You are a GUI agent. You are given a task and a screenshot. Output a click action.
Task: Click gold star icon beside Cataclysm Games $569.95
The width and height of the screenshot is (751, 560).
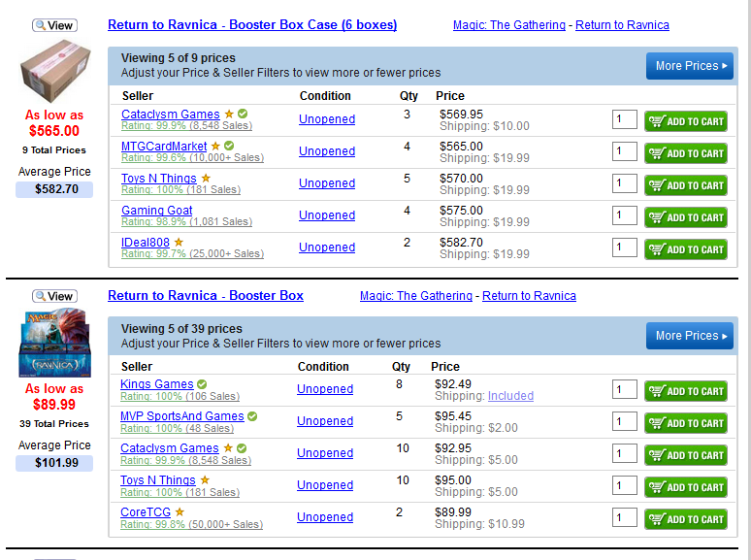click(229, 114)
